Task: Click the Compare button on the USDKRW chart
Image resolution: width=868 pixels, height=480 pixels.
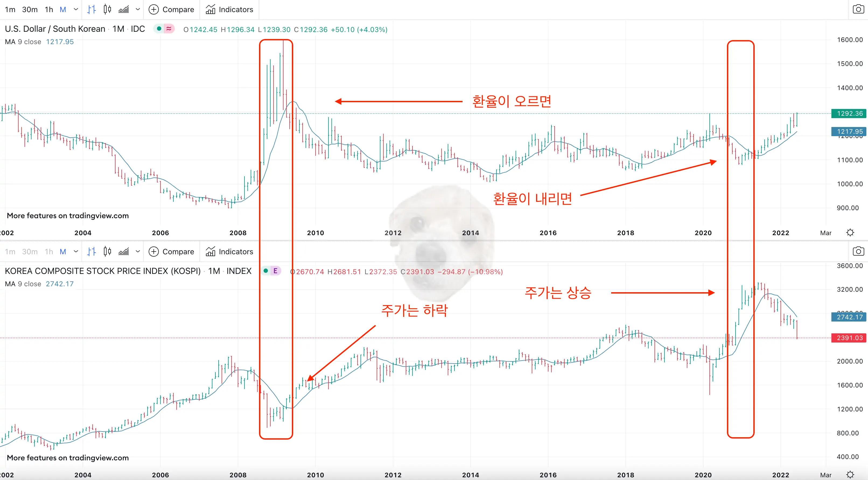Action: pyautogui.click(x=171, y=9)
